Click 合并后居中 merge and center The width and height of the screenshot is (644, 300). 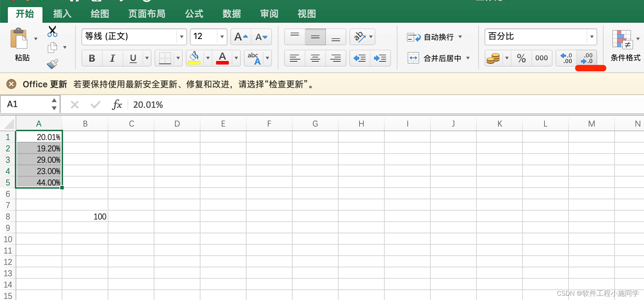(x=434, y=58)
